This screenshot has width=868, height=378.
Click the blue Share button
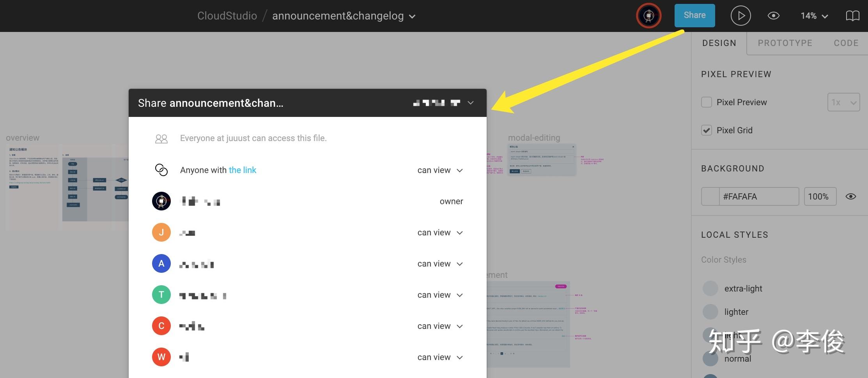pos(694,16)
